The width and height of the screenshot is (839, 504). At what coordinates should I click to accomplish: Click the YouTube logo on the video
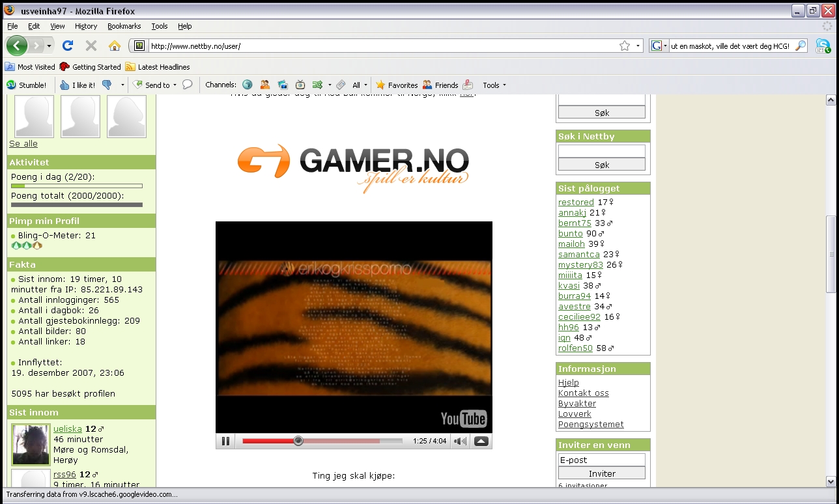(464, 418)
